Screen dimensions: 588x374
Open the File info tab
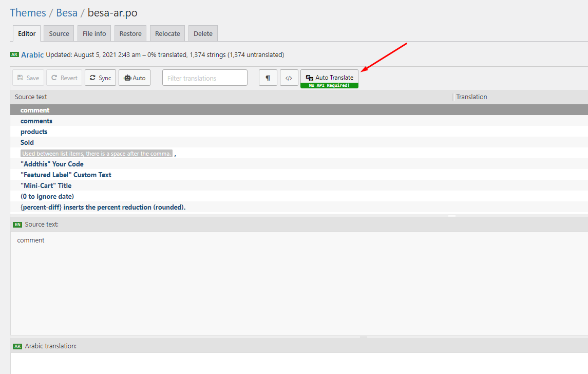click(94, 33)
